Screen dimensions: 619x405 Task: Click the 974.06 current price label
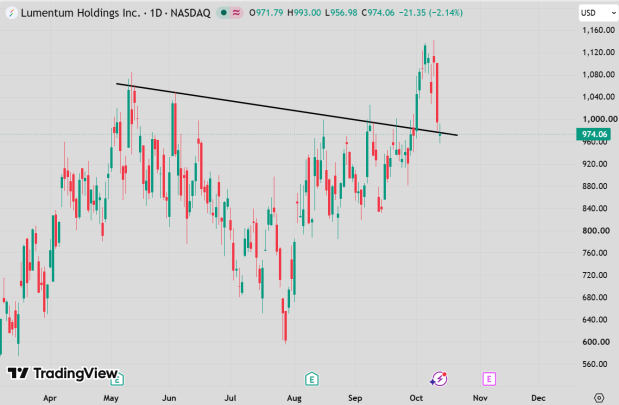(x=593, y=134)
